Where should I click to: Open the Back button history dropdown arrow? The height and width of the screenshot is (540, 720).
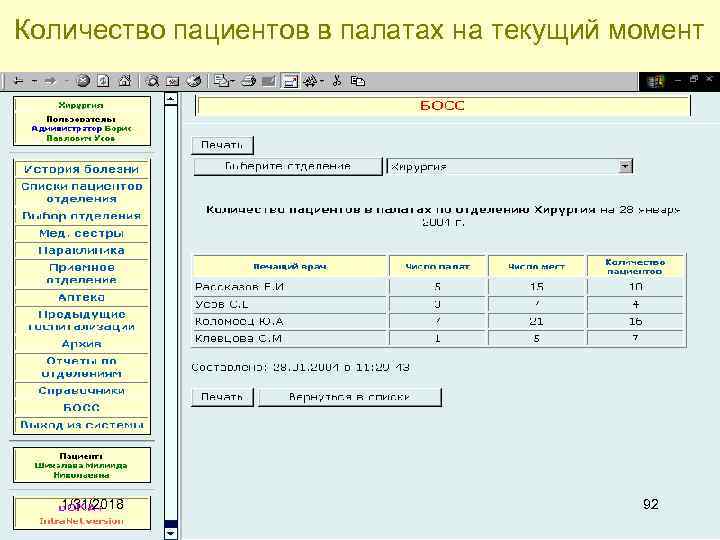click(34, 81)
